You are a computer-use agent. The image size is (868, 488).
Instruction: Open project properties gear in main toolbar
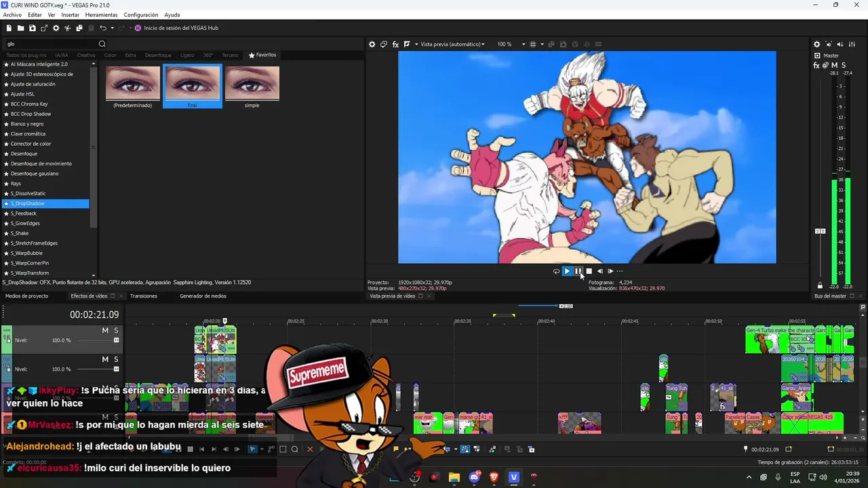pyautogui.click(x=56, y=28)
